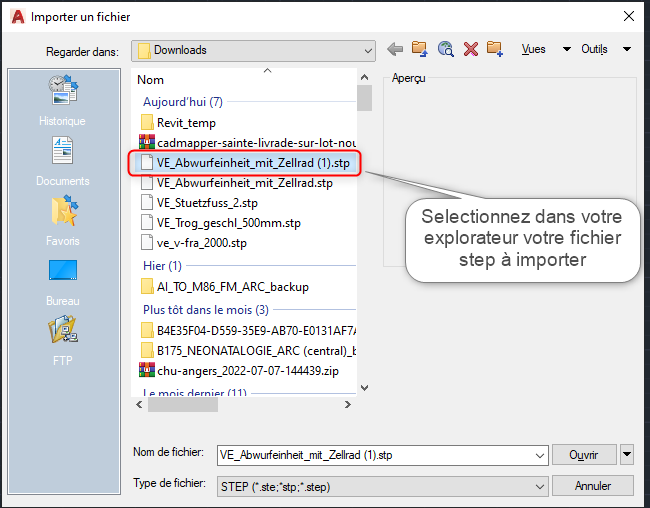The image size is (650, 508).
Task: Open the FTP shortcut in sidebar
Action: (62, 342)
